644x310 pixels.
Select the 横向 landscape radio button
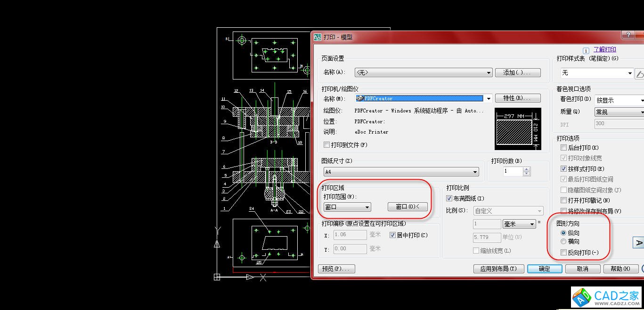563,241
